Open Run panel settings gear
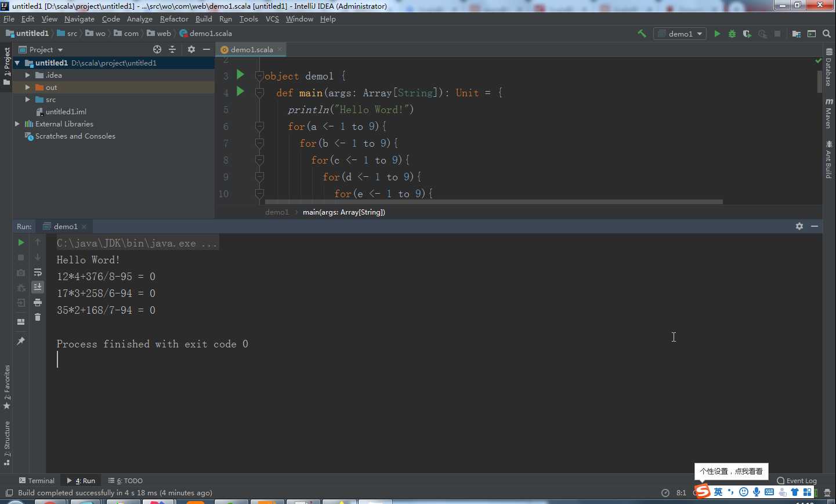The height and width of the screenshot is (504, 836). pyautogui.click(x=799, y=226)
